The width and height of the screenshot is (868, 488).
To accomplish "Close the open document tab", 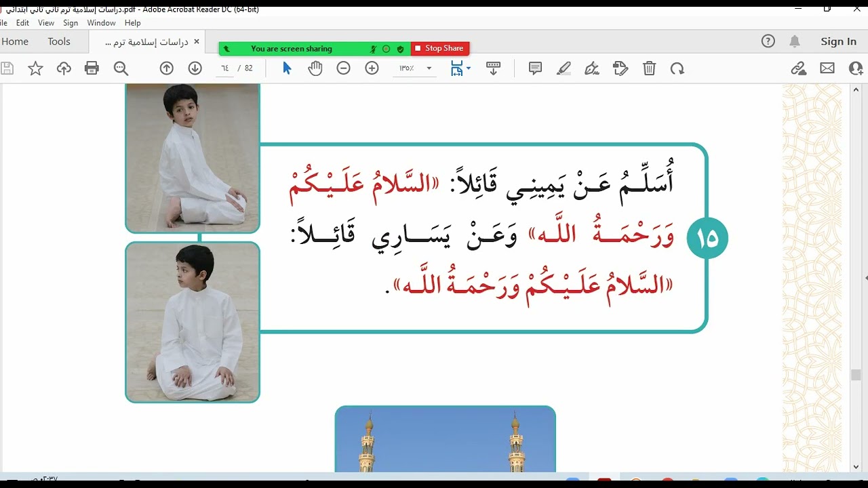I will [x=197, y=41].
